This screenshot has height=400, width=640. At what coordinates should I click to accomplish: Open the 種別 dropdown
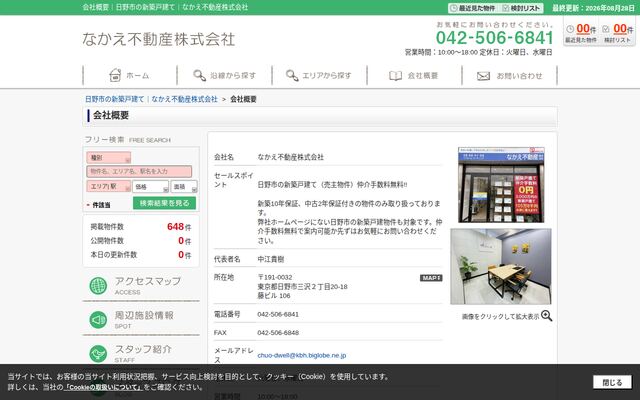coord(109,158)
